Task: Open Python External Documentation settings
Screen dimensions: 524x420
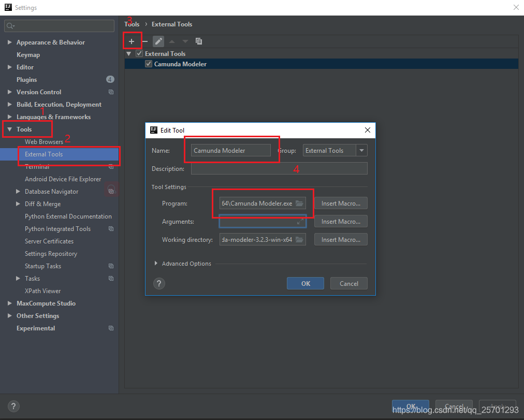Action: click(68, 216)
